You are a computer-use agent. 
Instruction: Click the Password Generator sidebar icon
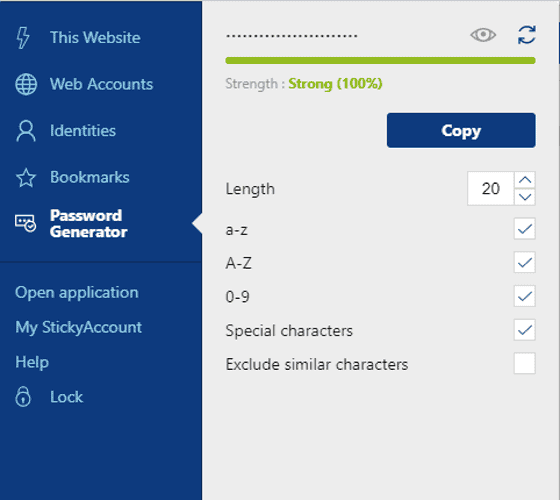click(25, 224)
